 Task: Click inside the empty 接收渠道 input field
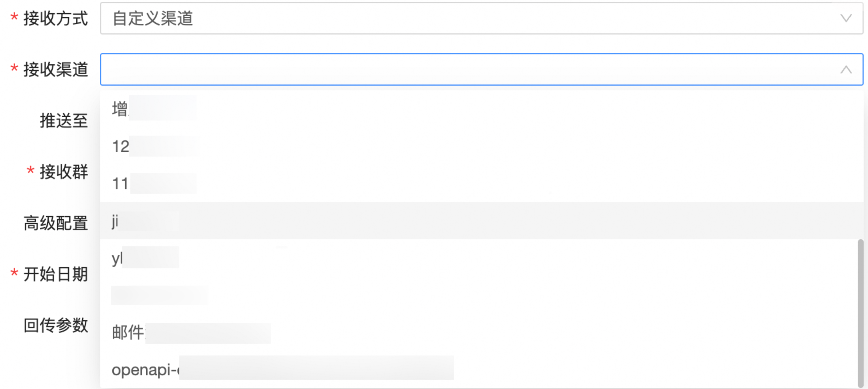[x=408, y=70]
